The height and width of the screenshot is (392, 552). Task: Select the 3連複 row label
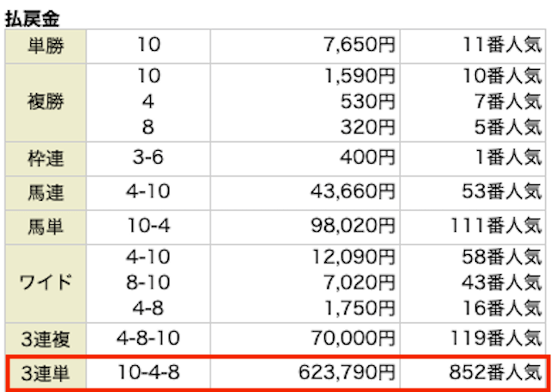coord(45,338)
